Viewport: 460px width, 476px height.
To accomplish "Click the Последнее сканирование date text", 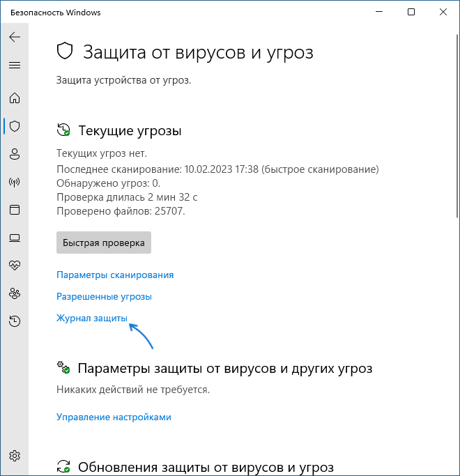I will click(217, 169).
